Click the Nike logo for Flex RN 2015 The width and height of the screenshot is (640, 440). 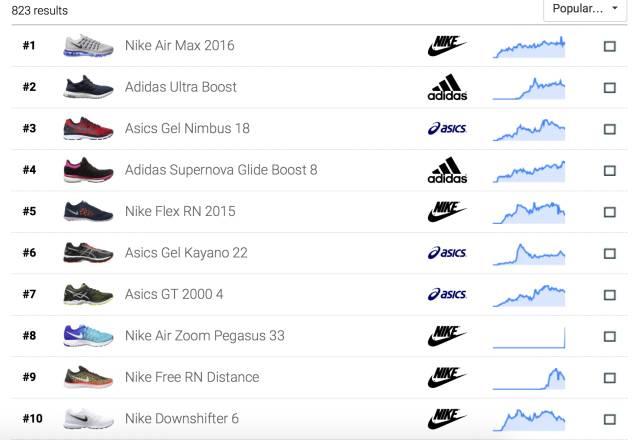pos(447,211)
